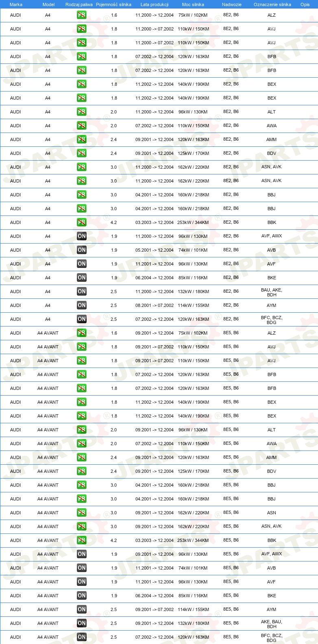This screenshot has width=318, height=644.
Task: Click "8E5, B6" body cell in the A4 AVANT AMM row
Action: (x=231, y=457)
